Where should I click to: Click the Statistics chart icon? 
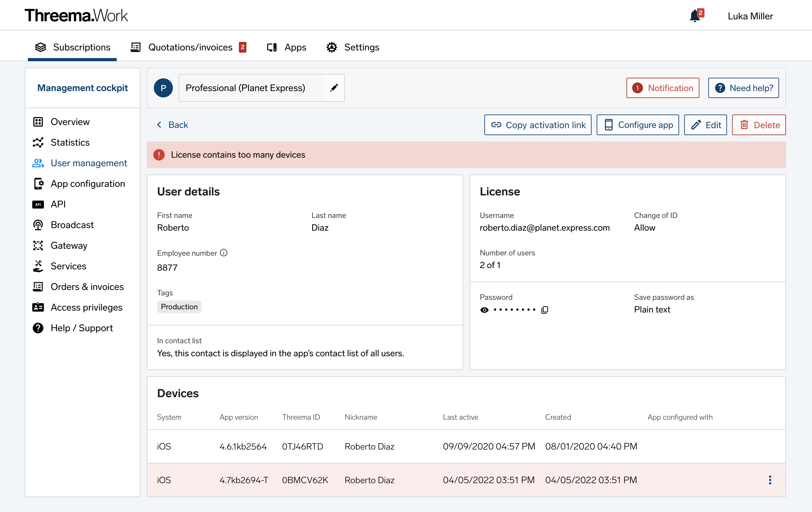click(x=38, y=142)
